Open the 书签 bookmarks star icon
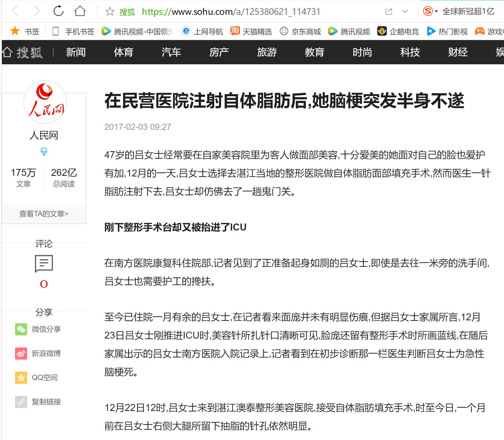Screen dimensions: 504x440 coord(15,31)
